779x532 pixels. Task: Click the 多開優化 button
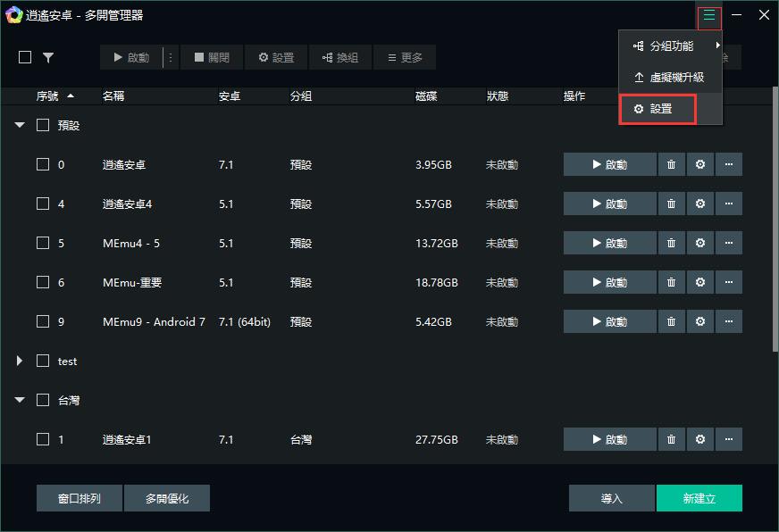[166, 498]
